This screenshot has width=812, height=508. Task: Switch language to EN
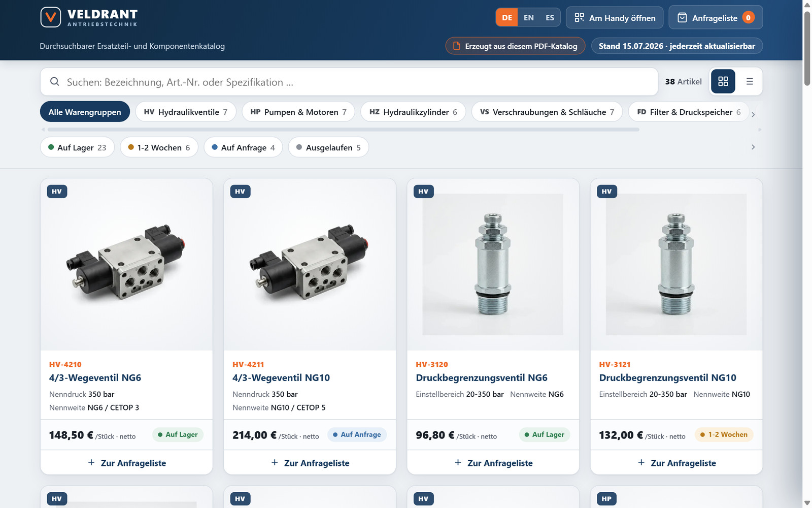click(529, 17)
